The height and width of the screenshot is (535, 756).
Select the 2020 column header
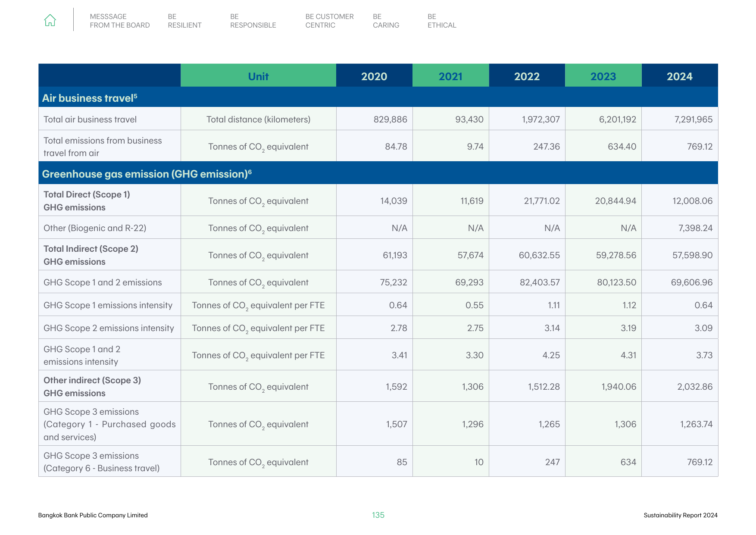[x=374, y=76]
